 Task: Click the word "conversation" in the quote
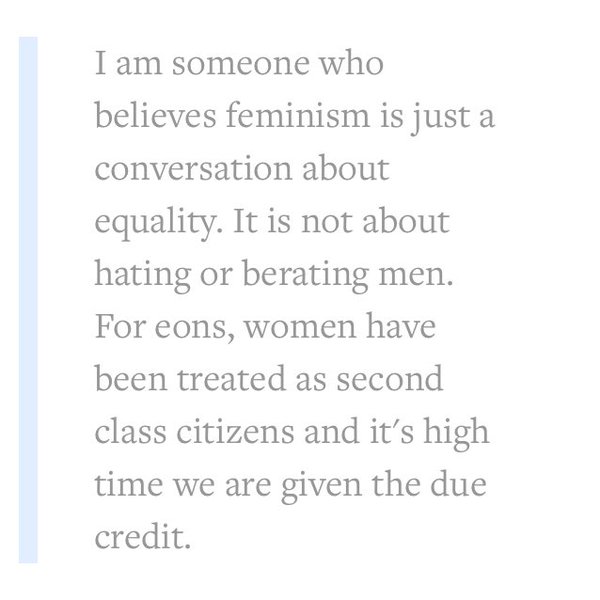click(193, 169)
